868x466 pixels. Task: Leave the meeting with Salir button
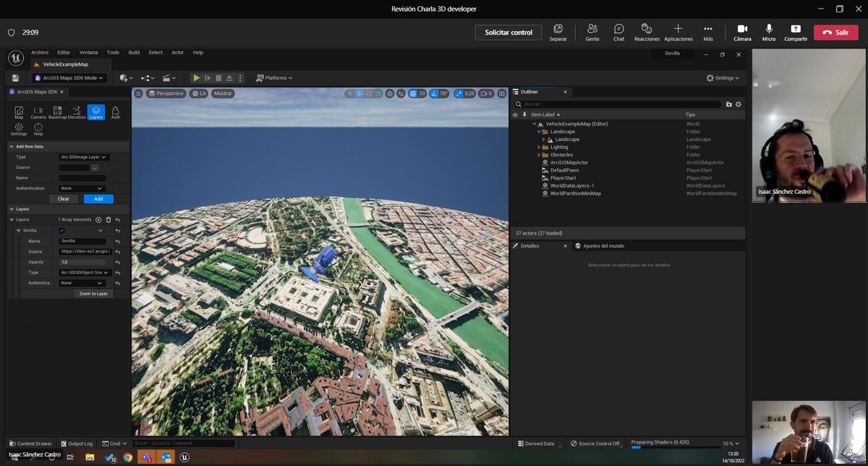(x=836, y=32)
